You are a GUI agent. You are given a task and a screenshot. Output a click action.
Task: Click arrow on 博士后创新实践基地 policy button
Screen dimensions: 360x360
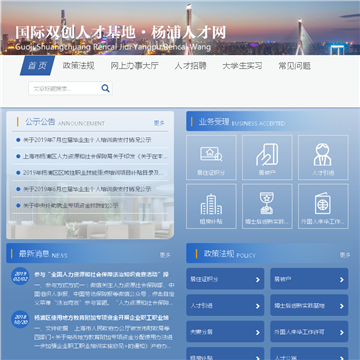click(x=341, y=306)
